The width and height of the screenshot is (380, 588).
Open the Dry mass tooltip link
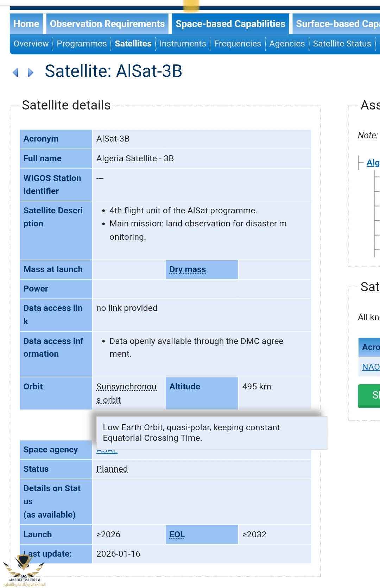pos(187,269)
